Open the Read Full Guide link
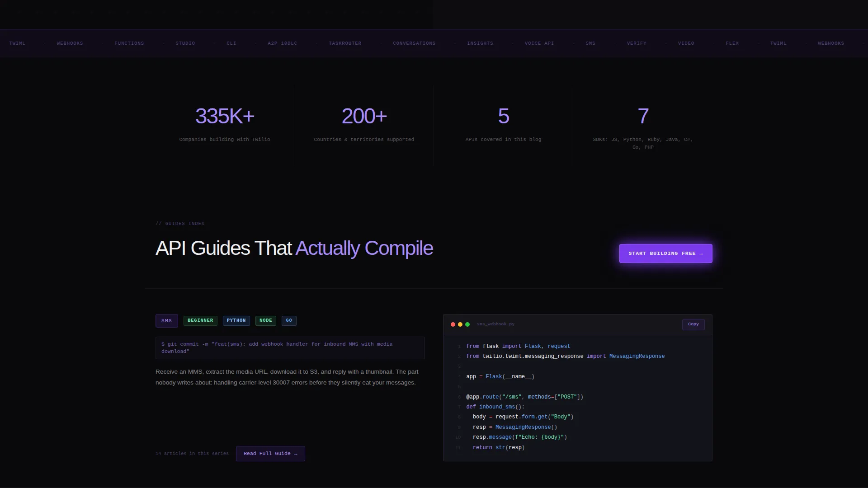This screenshot has width=868, height=488. (270, 454)
